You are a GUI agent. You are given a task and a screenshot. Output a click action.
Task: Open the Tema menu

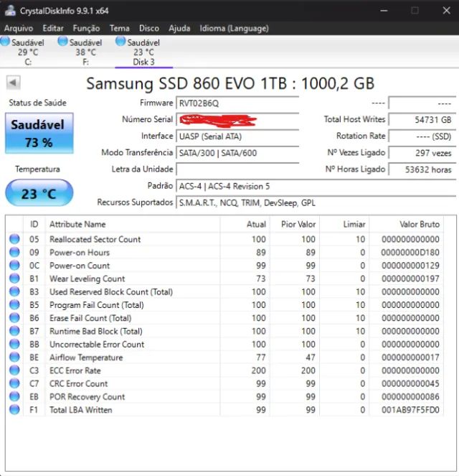(120, 29)
